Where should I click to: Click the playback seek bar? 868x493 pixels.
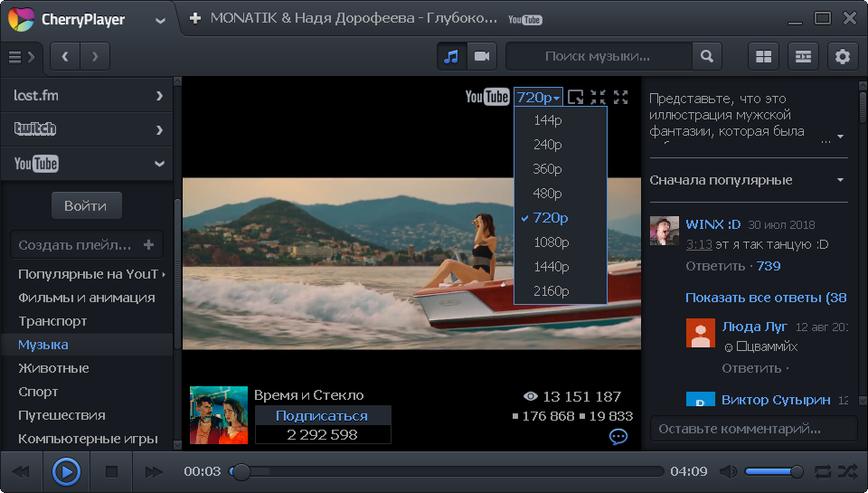point(446,472)
